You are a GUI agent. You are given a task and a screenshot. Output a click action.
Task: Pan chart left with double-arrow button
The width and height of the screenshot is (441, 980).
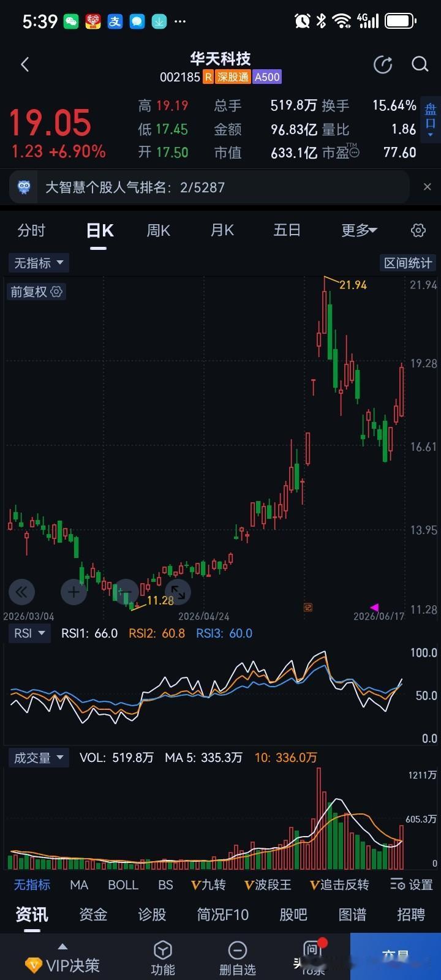point(21,592)
